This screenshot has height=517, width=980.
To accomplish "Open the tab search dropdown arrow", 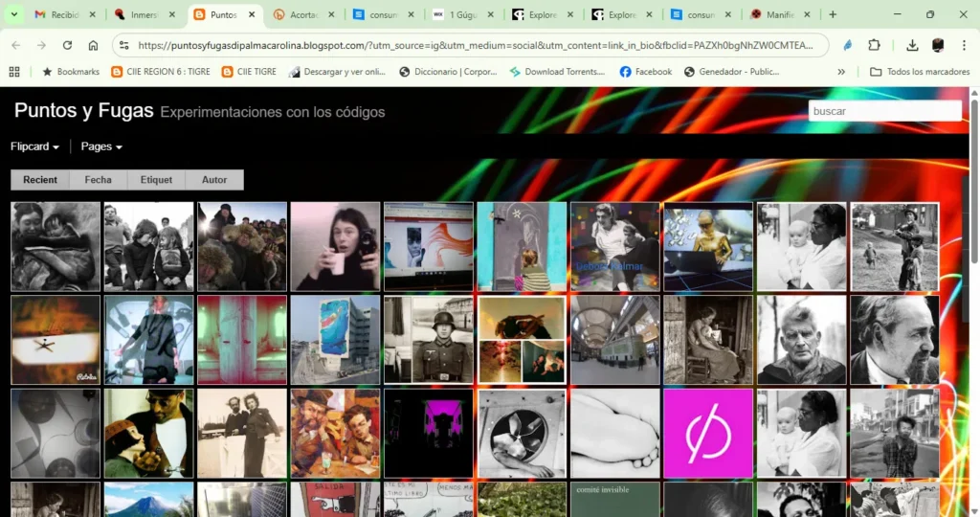I will click(14, 15).
